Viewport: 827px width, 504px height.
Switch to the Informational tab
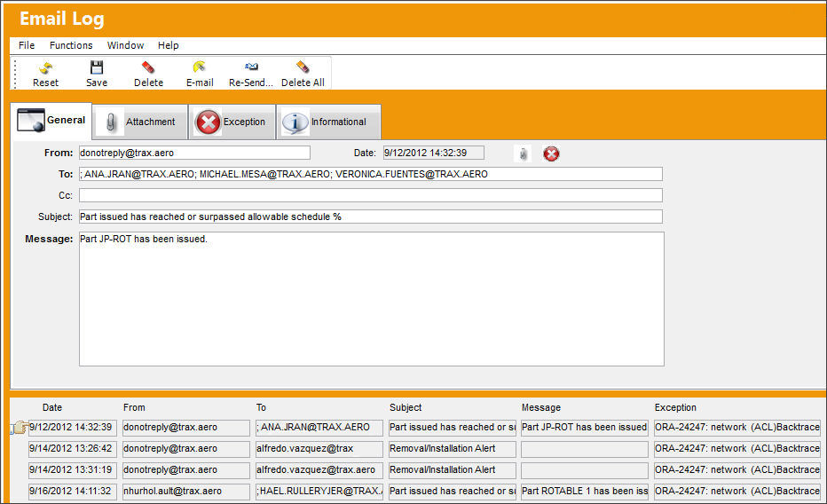coord(328,122)
